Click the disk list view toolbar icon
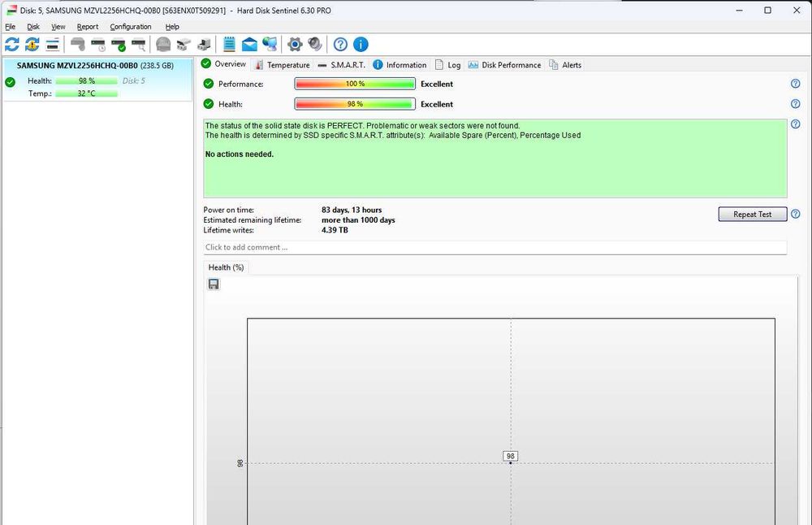The image size is (812, 525). [x=52, y=45]
